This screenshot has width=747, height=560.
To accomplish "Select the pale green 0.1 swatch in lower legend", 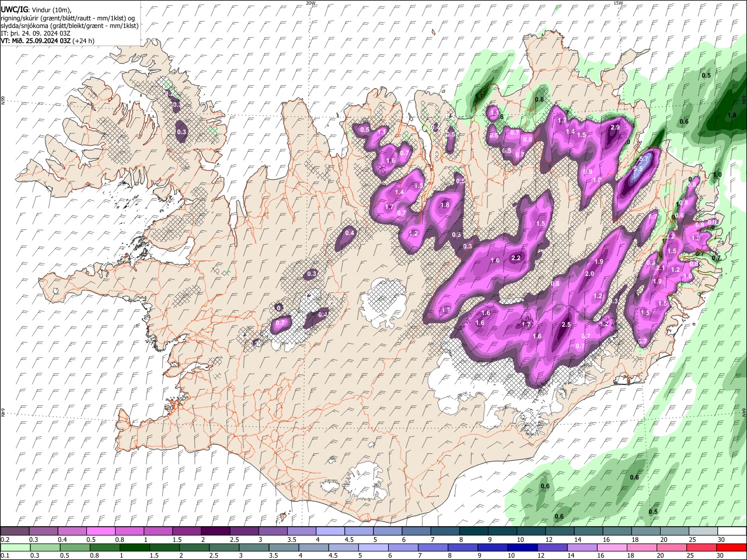I will click(15, 548).
